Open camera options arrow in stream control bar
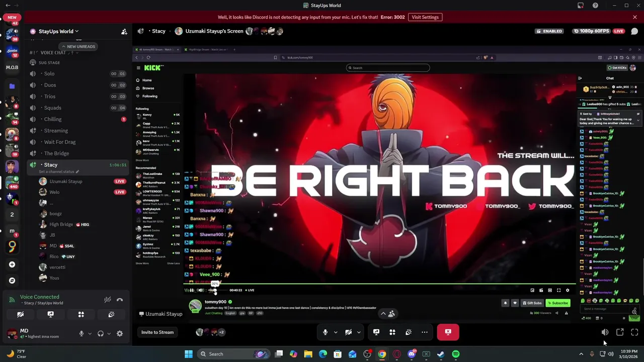644x362 pixels. point(358,332)
